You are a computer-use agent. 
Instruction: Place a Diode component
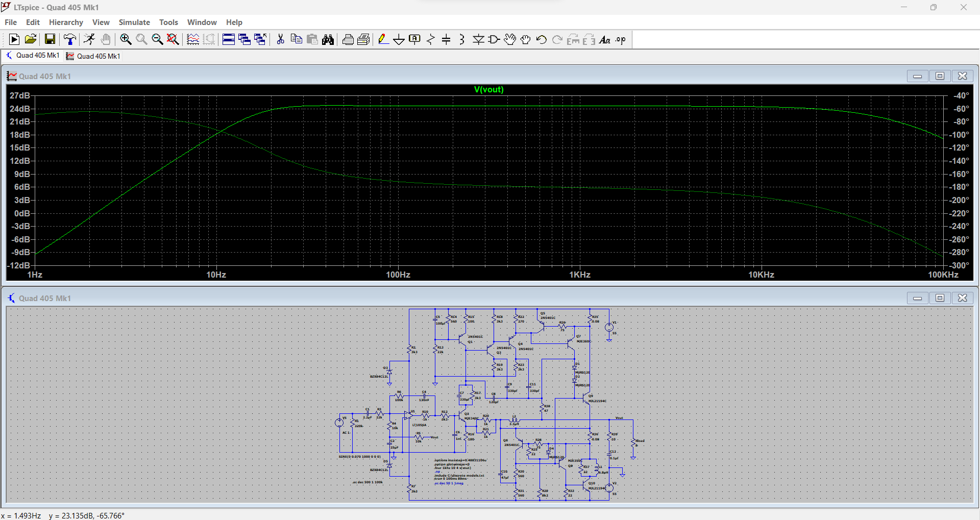coord(478,39)
